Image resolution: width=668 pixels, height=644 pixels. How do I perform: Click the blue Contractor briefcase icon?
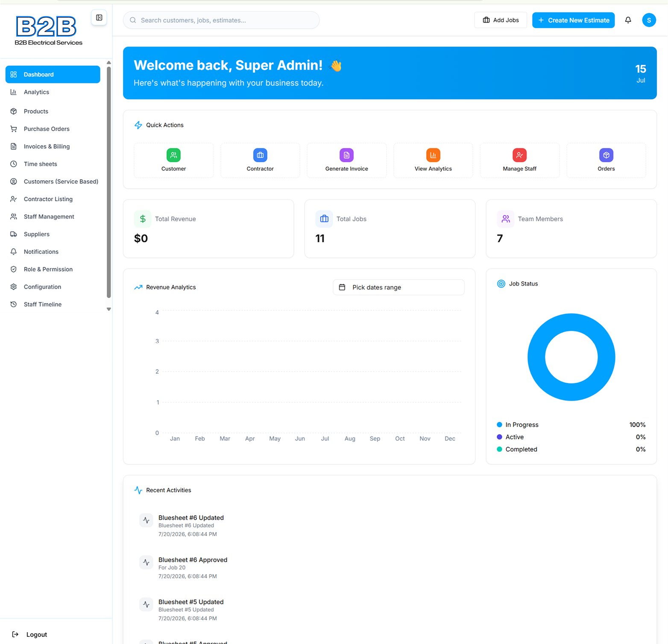tap(260, 155)
